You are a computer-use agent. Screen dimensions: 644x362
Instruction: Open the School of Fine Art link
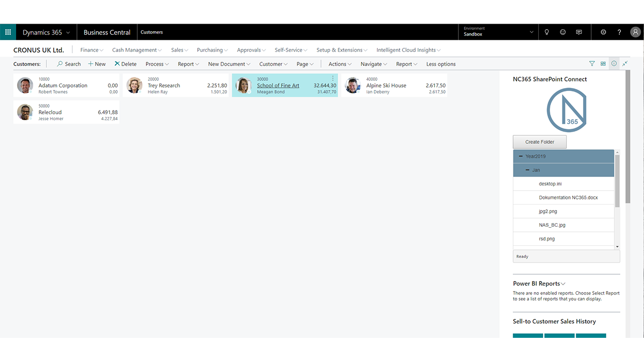pyautogui.click(x=278, y=85)
